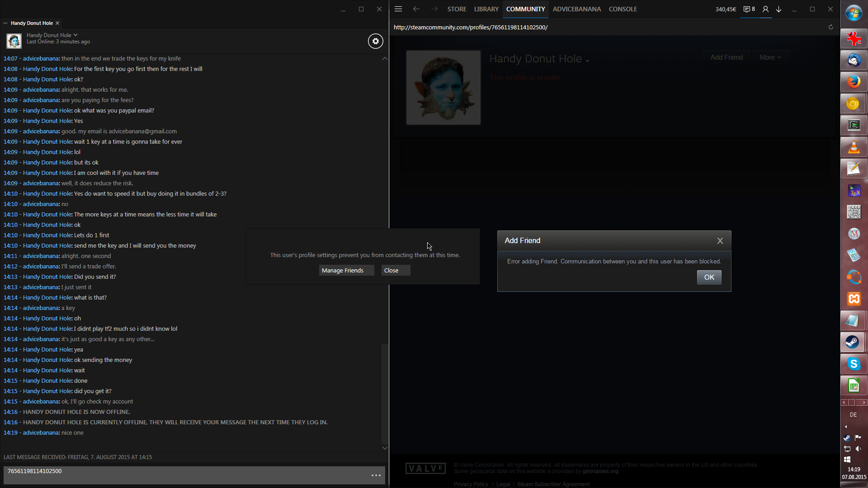Image resolution: width=868 pixels, height=488 pixels.
Task: Open chat settings gear icon
Action: [375, 41]
